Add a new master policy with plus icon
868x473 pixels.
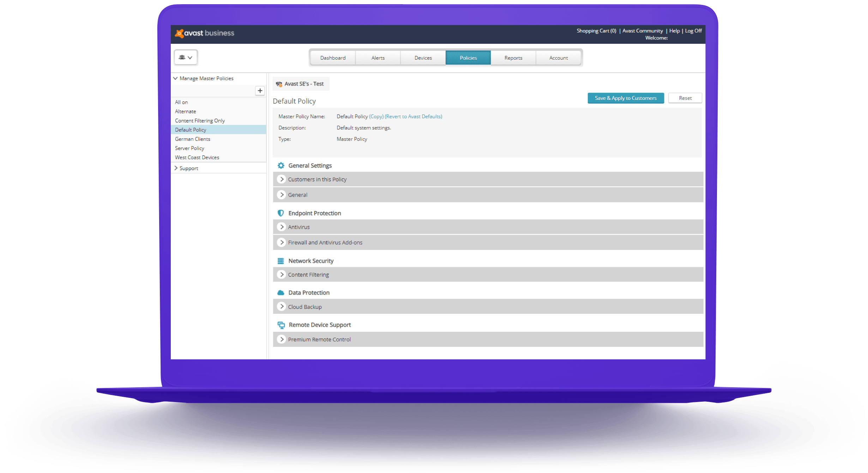click(x=260, y=91)
